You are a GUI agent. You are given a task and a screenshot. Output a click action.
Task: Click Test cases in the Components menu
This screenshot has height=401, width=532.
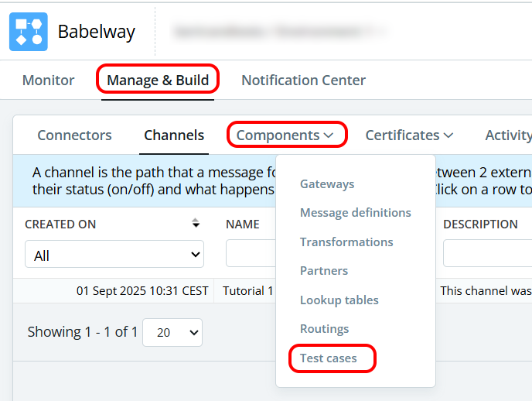pos(329,358)
